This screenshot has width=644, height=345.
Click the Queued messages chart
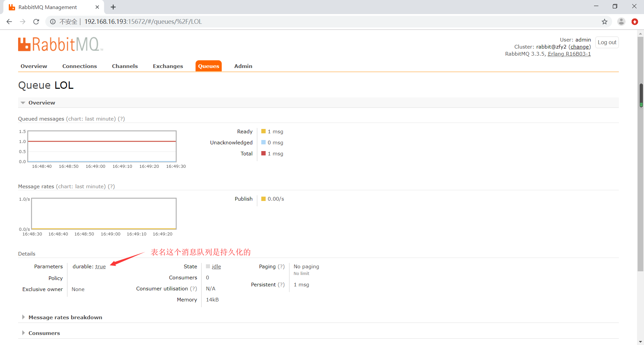(102, 146)
